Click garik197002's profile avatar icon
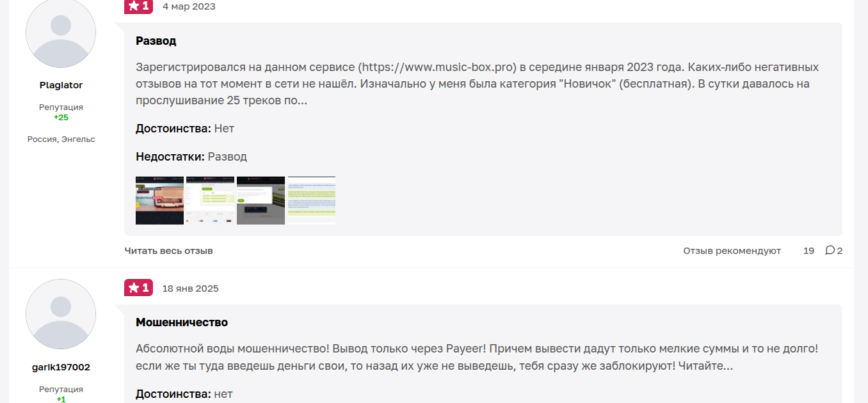Image resolution: width=868 pixels, height=403 pixels. [x=61, y=314]
